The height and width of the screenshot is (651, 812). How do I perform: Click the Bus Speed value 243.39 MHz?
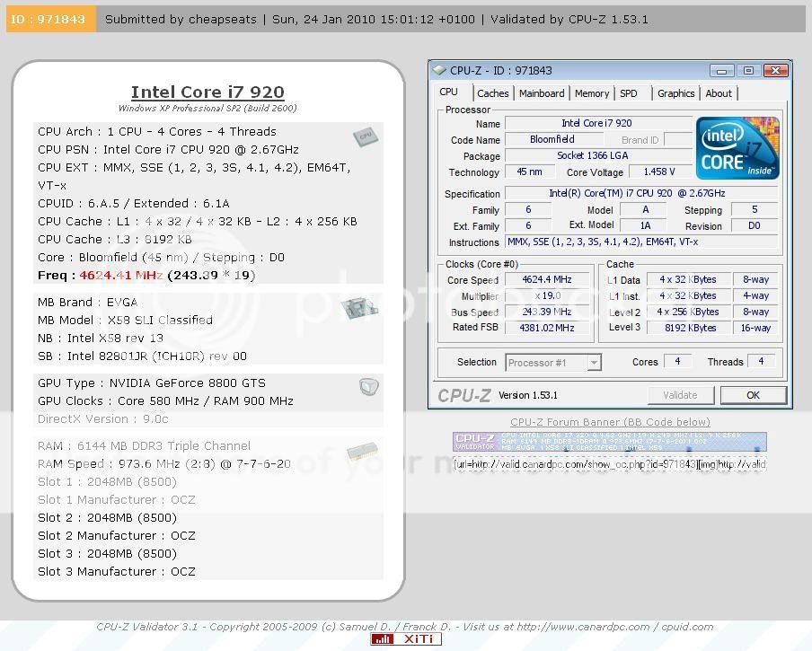coord(547,312)
